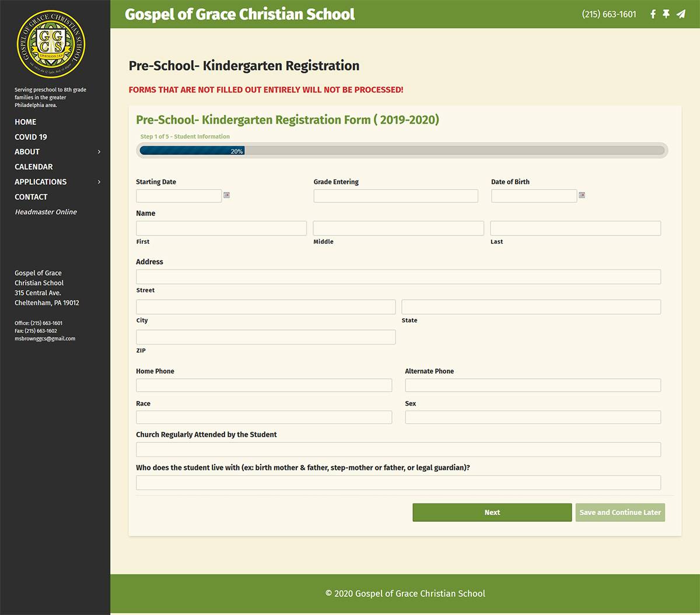Focus the Alternate Phone field
The image size is (700, 615).
(533, 385)
